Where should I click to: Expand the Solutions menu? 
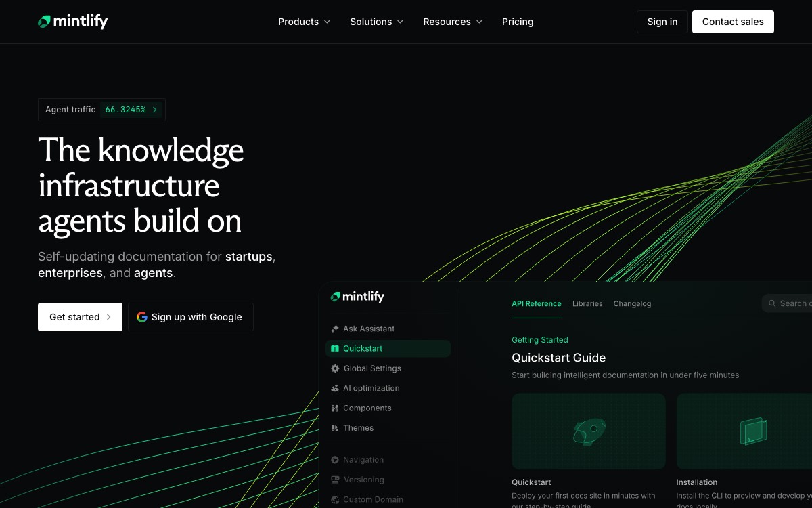pos(377,22)
